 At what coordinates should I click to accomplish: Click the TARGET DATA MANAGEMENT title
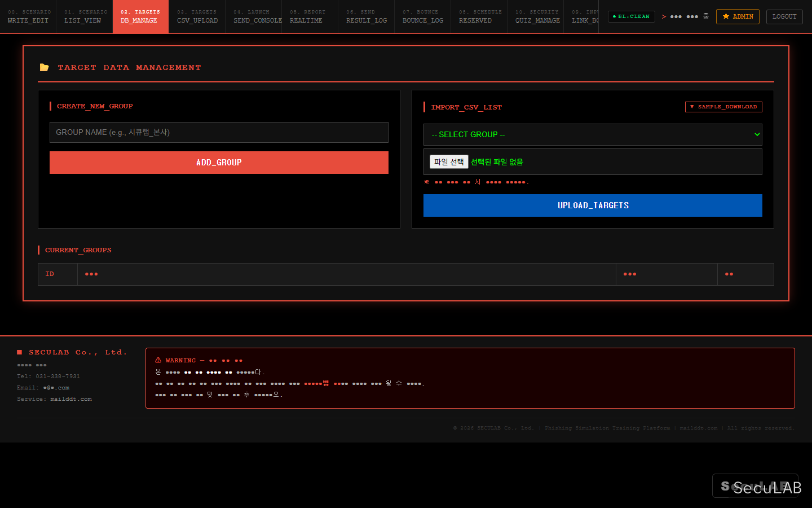pos(129,67)
